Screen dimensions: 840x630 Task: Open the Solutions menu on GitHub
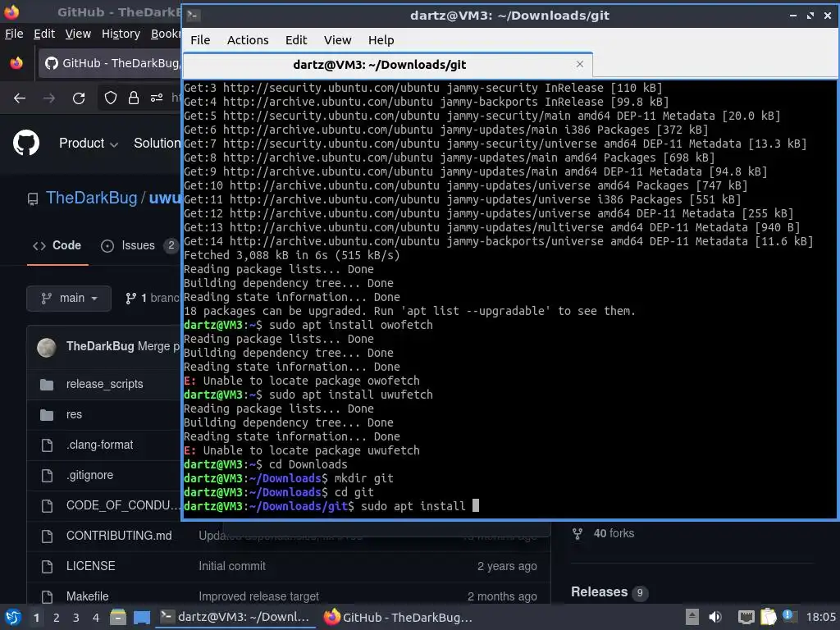click(x=157, y=143)
